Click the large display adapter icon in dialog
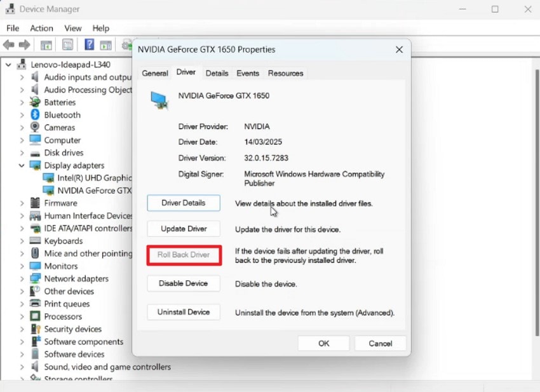Image resolution: width=540 pixels, height=392 pixels. pos(159,100)
